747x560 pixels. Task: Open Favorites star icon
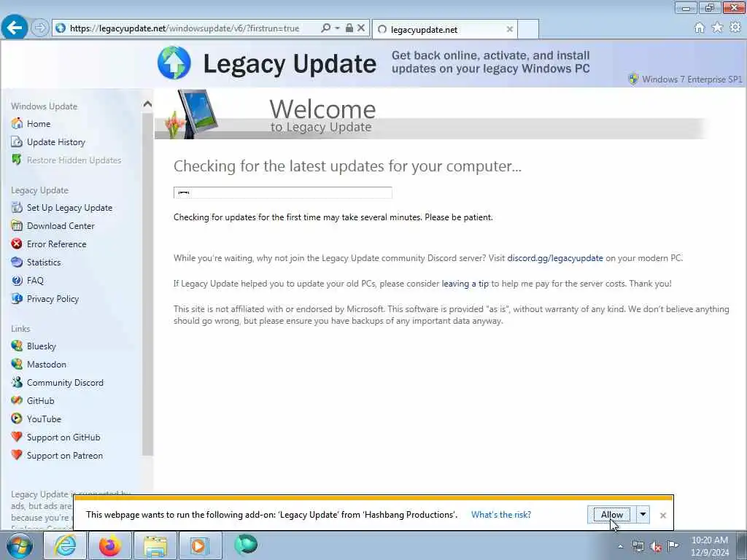click(x=717, y=28)
